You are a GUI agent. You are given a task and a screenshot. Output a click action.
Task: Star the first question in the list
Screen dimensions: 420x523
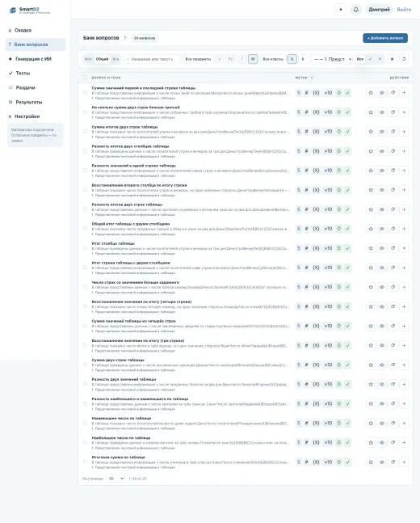371,93
